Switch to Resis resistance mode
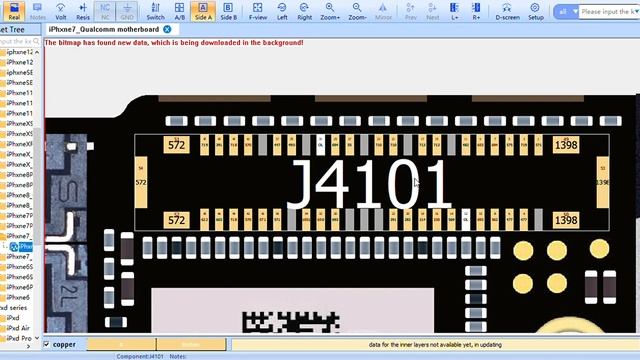Screen dimensions: 640x360 coord(83,11)
